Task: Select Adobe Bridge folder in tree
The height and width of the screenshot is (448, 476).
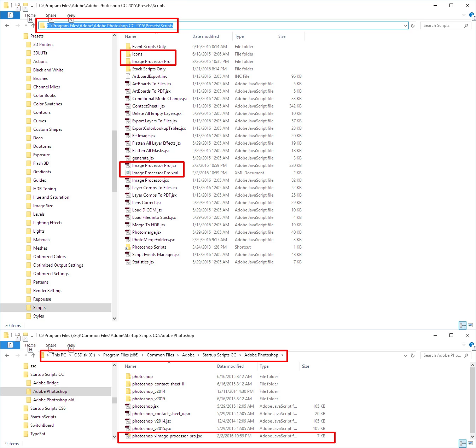Action: pos(46,383)
